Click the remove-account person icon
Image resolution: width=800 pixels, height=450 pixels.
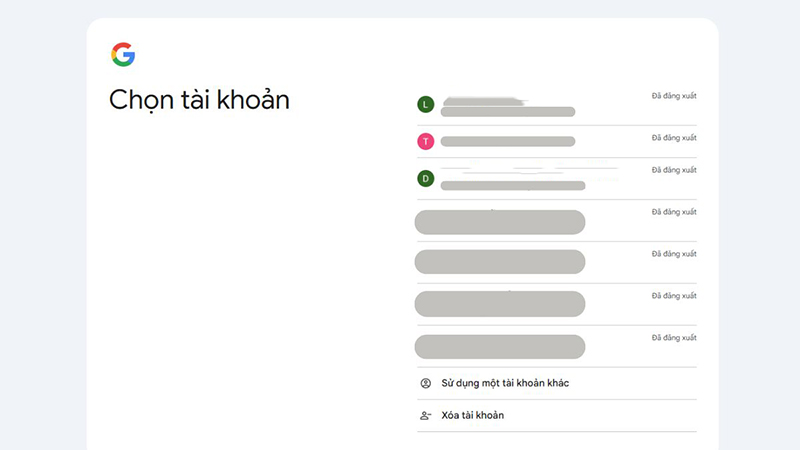(426, 415)
